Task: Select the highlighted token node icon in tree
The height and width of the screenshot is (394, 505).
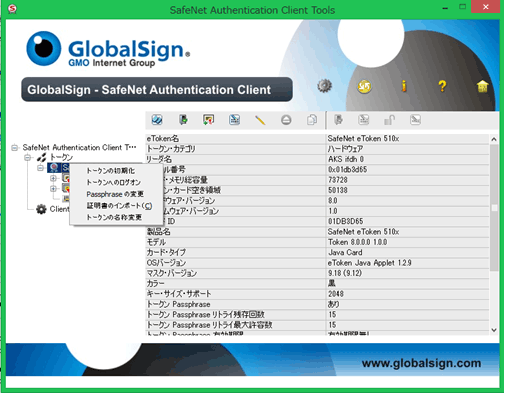Action: pyautogui.click(x=54, y=168)
